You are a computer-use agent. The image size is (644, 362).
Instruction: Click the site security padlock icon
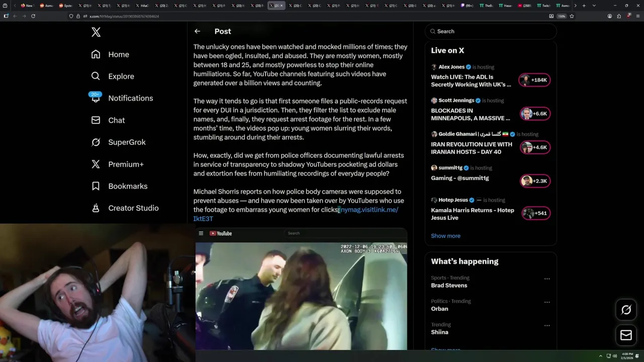pos(77,16)
